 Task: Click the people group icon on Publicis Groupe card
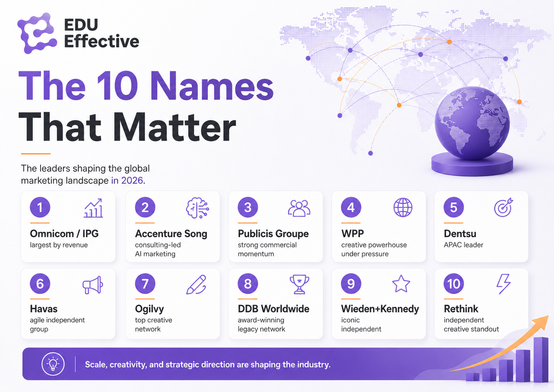click(x=299, y=208)
